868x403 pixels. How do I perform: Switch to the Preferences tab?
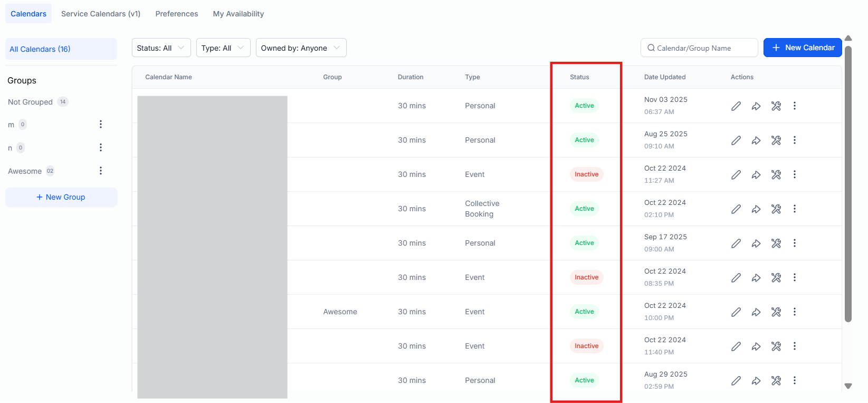[177, 14]
